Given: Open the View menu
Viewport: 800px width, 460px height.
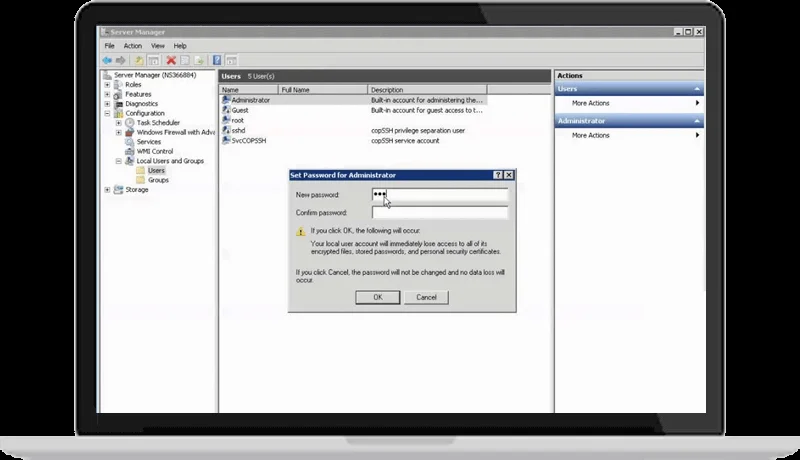Looking at the screenshot, I should click(x=158, y=46).
